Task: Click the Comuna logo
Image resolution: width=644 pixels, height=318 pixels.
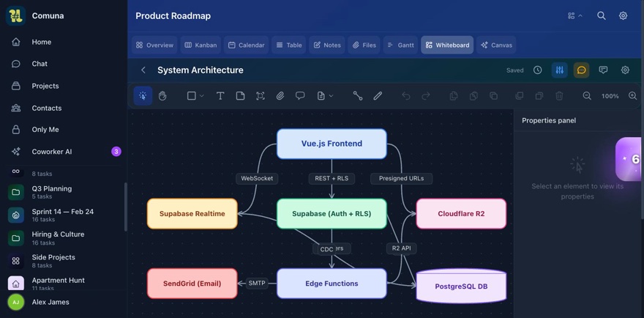Action: (x=15, y=15)
